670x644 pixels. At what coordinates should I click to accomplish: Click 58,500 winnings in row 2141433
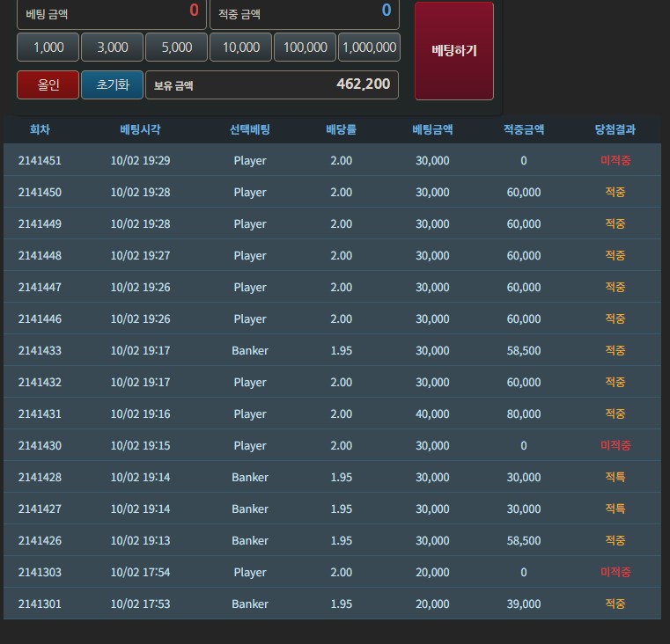[524, 351]
